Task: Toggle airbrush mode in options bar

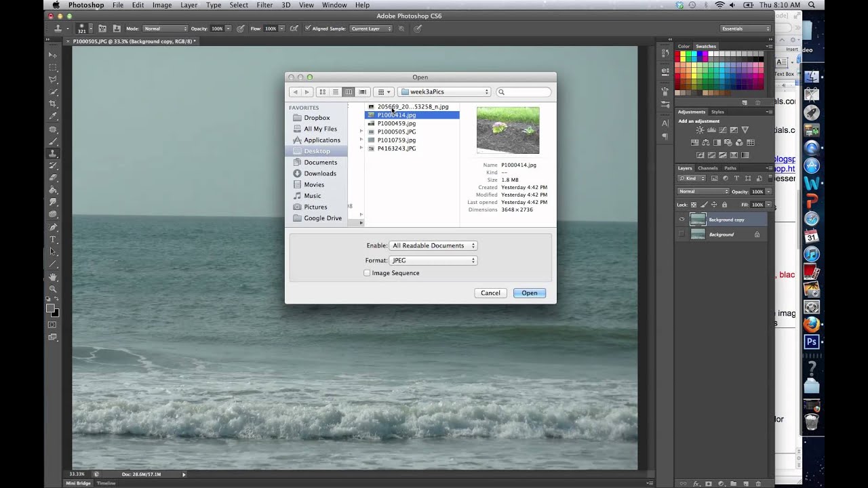Action: [294, 28]
